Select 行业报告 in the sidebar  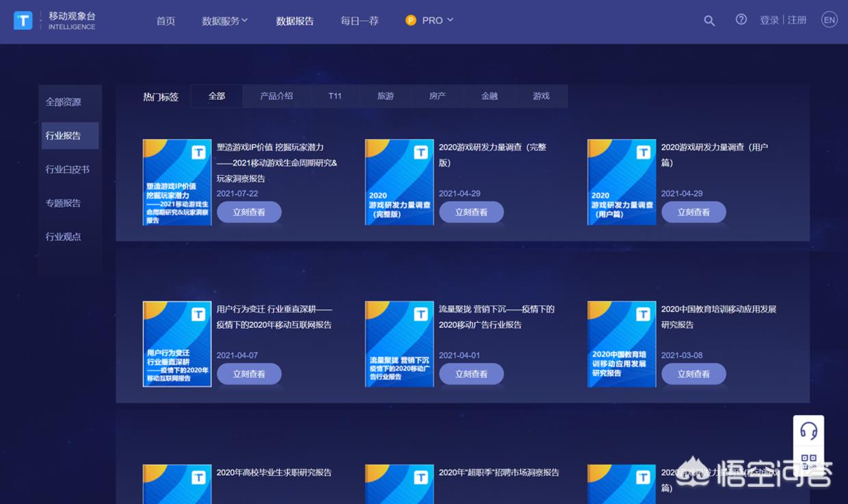70,135
